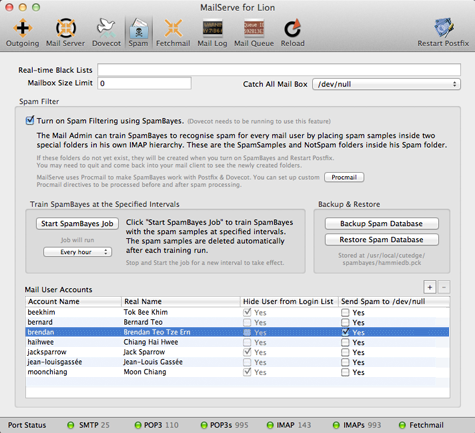Toggle Send Spam checkbox for haihwee
Image resolution: width=475 pixels, height=433 pixels.
click(x=345, y=342)
